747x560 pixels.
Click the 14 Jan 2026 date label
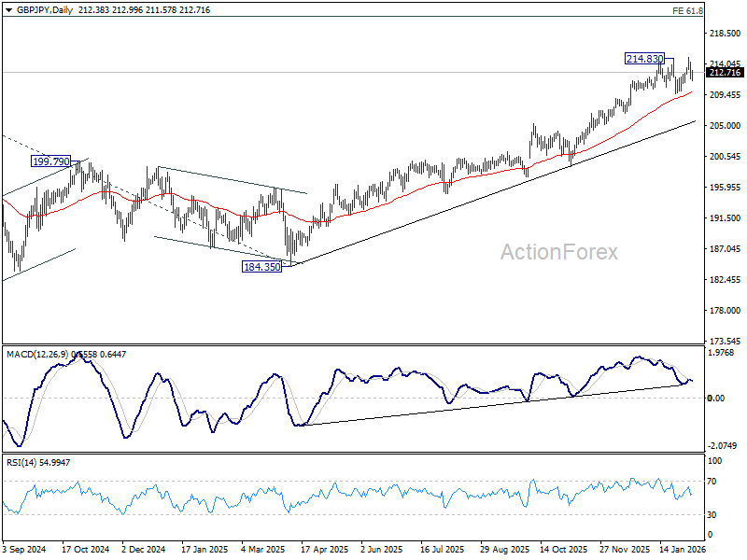[684, 549]
